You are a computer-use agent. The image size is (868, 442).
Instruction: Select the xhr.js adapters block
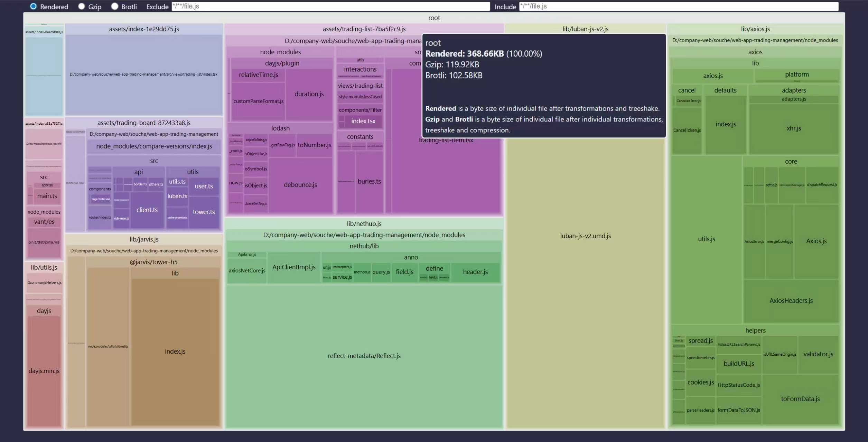pos(793,128)
